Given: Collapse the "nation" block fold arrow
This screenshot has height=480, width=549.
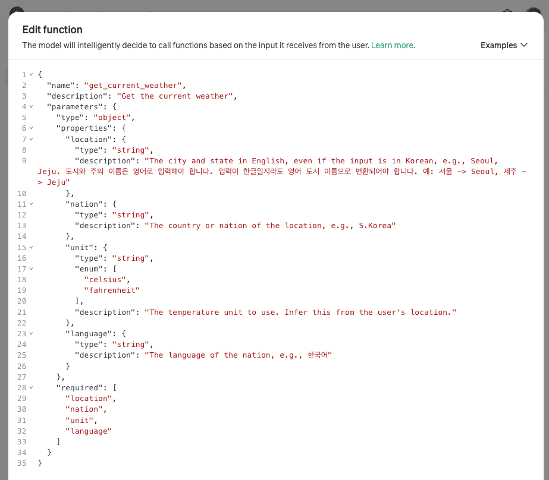Looking at the screenshot, I should coord(31,204).
